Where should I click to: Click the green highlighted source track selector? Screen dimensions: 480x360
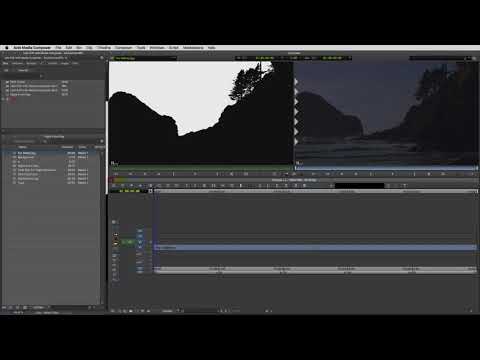(128, 242)
